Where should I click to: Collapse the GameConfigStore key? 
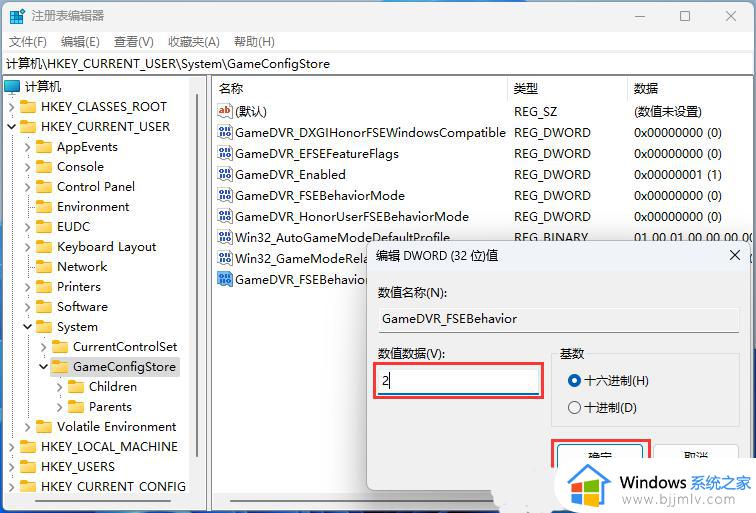[43, 367]
